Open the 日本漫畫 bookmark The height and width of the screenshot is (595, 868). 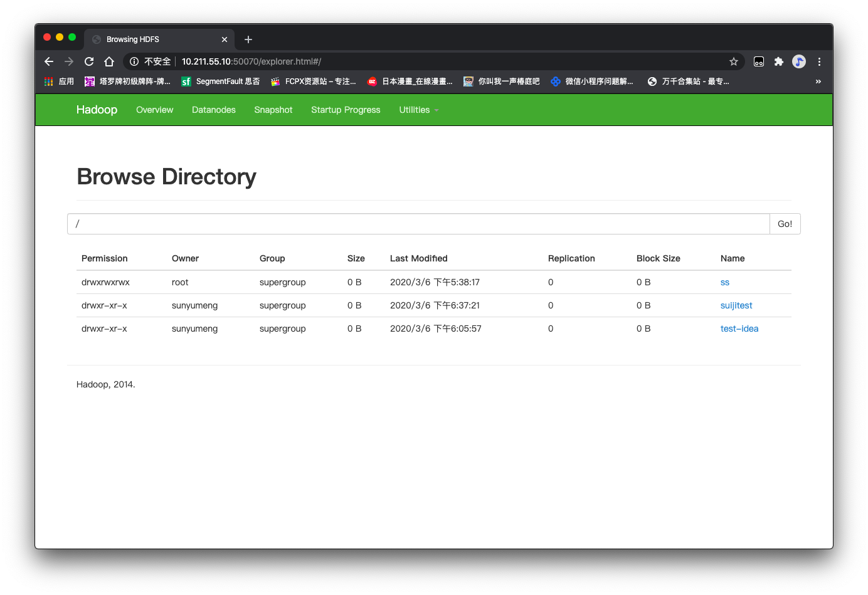coord(410,82)
